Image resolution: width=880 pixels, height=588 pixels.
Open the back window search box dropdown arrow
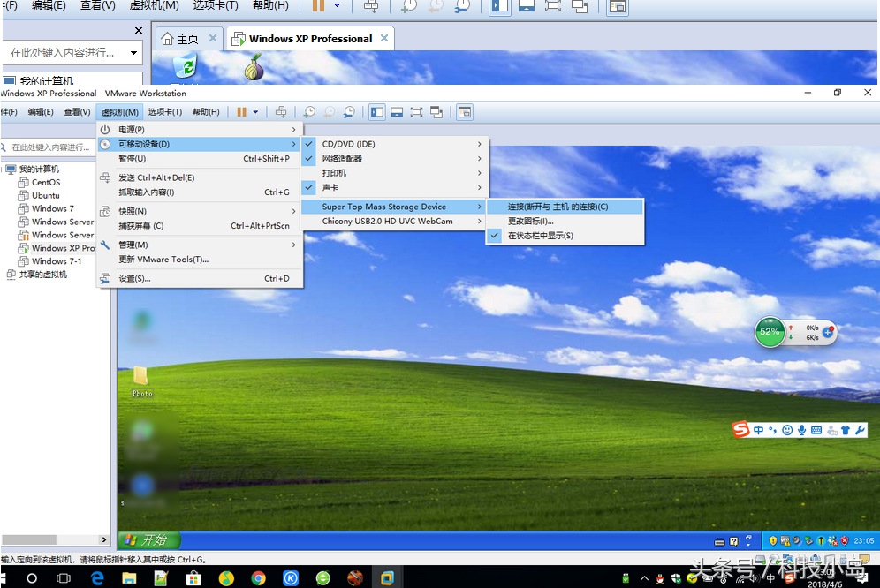pos(133,53)
